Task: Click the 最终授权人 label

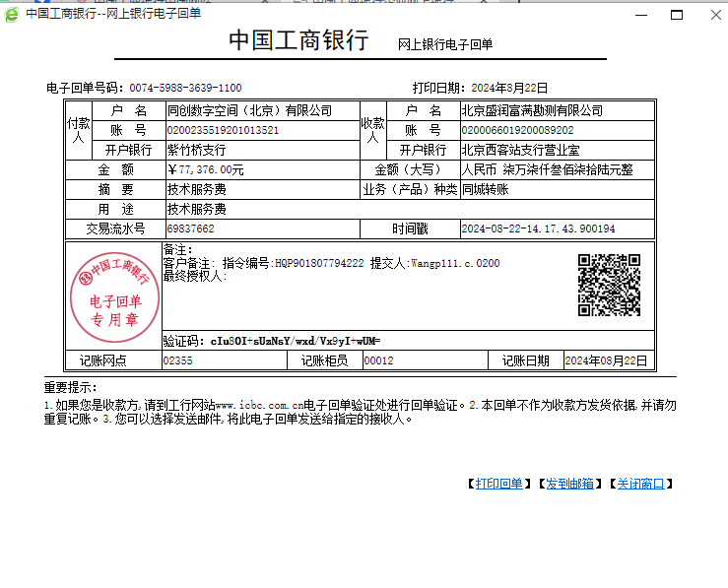Action: point(194,276)
